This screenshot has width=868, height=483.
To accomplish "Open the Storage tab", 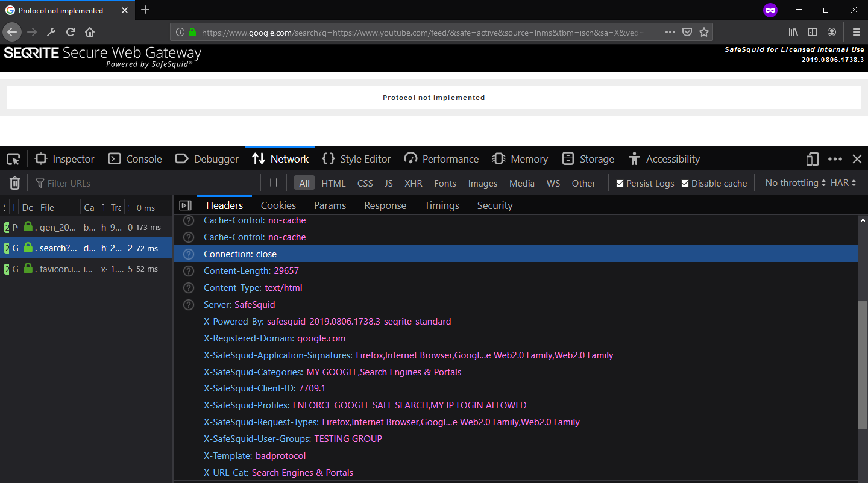I will click(x=588, y=159).
